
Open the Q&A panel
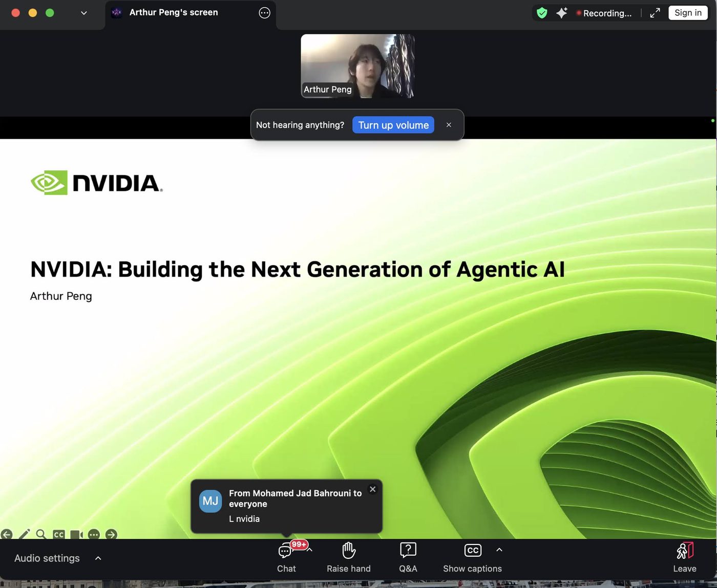coord(408,557)
